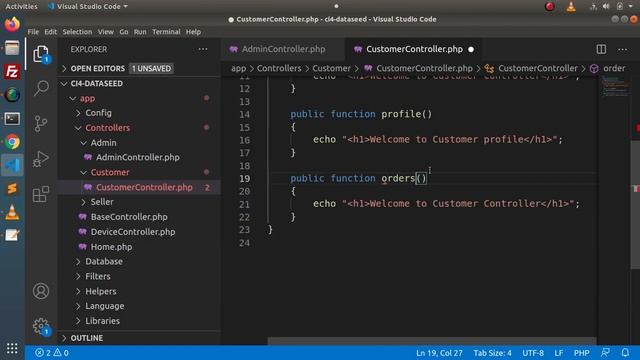This screenshot has height=360, width=640.
Task: Open the Source Control view
Action: pyautogui.click(x=41, y=124)
